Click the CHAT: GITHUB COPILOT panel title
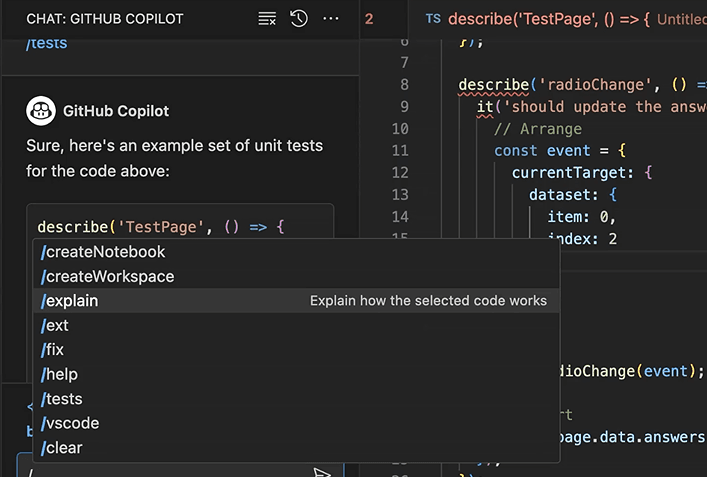Viewport: 707px width, 477px height. click(x=105, y=19)
